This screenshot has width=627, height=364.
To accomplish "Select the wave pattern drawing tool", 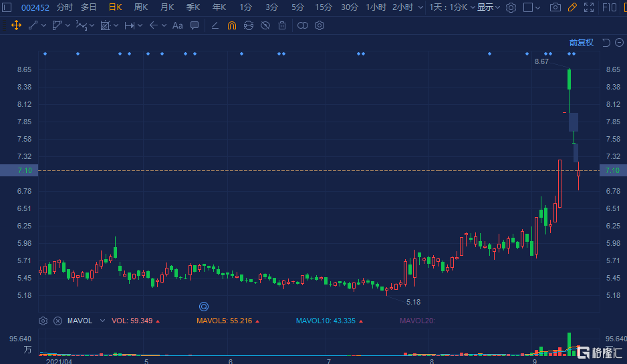I will pos(81,25).
